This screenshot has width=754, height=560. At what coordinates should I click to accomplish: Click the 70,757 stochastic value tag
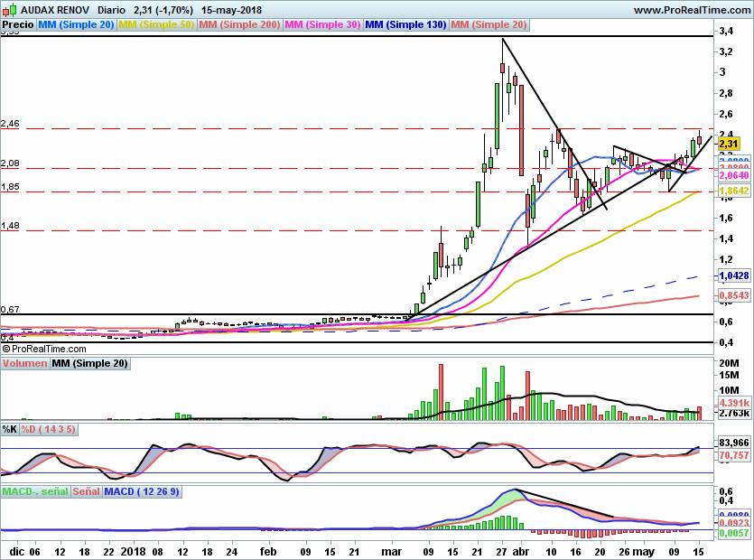pos(734,455)
